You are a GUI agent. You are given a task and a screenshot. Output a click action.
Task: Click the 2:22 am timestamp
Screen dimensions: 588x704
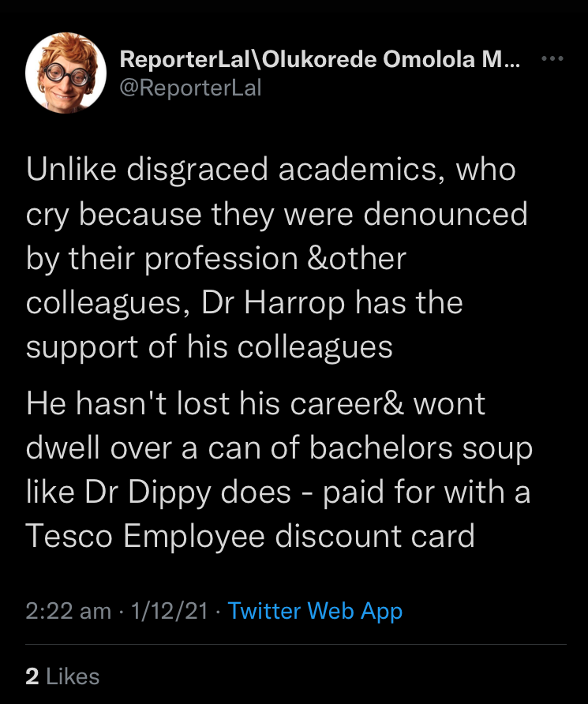68,611
